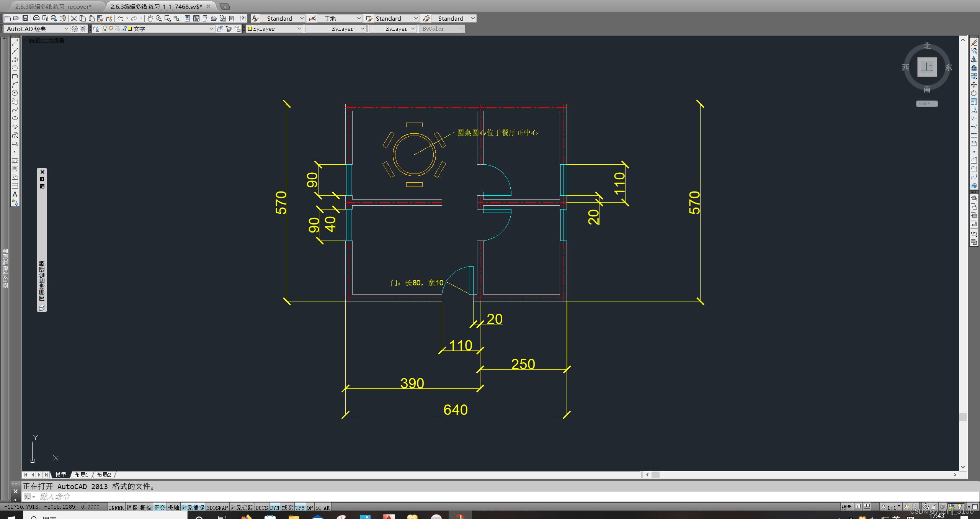This screenshot has width=980, height=519.
Task: Click the Plot print icon
Action: [36, 18]
